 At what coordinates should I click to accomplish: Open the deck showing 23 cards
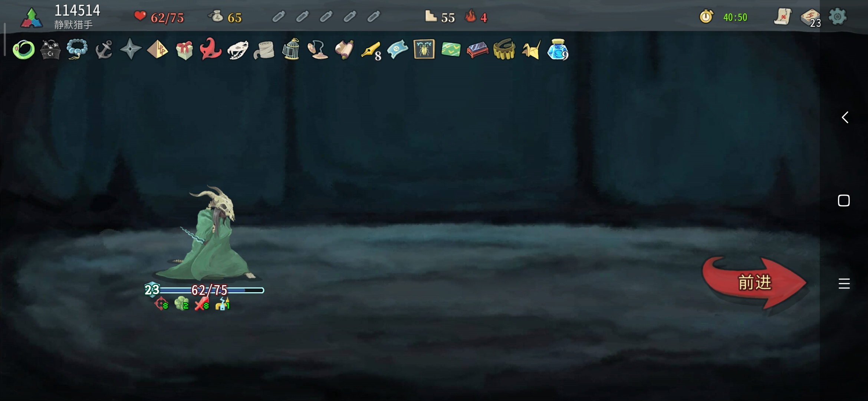click(x=811, y=18)
